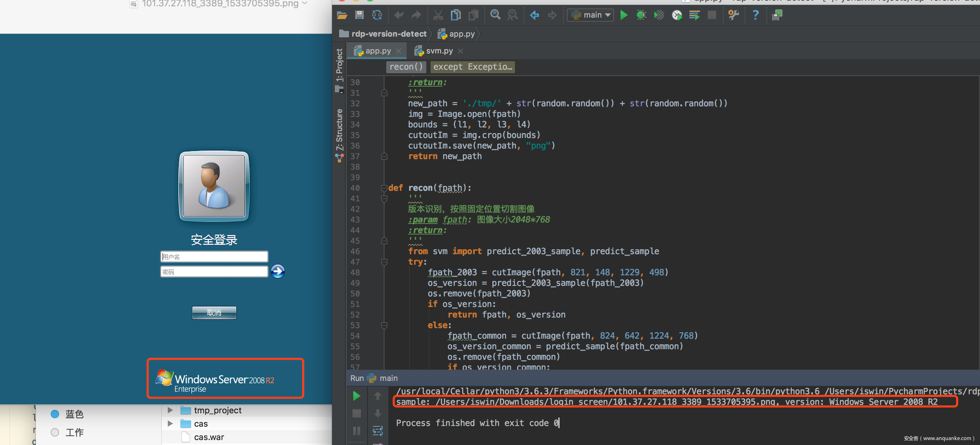The width and height of the screenshot is (980, 445).
Task: Open the main run configuration dropdown
Action: tap(590, 15)
